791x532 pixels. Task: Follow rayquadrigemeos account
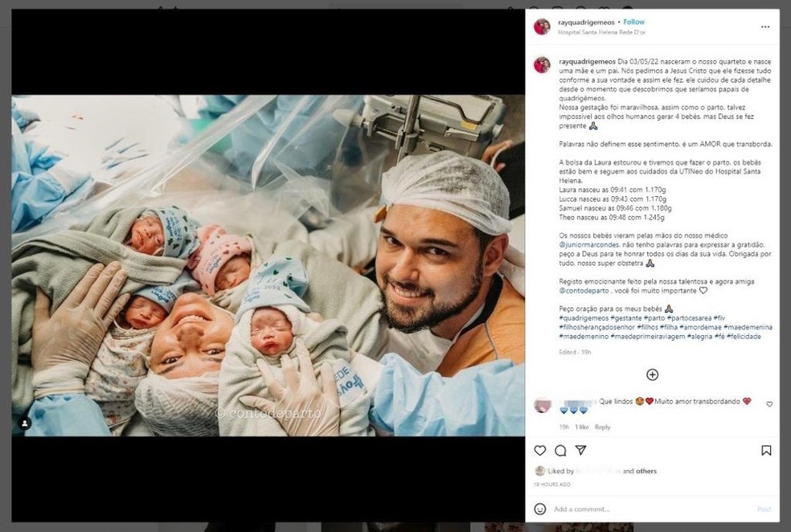click(x=633, y=22)
